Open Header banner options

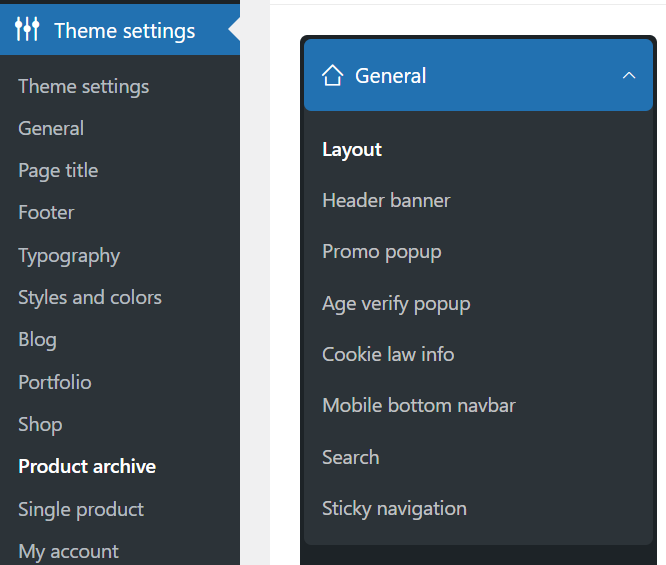[x=386, y=200]
